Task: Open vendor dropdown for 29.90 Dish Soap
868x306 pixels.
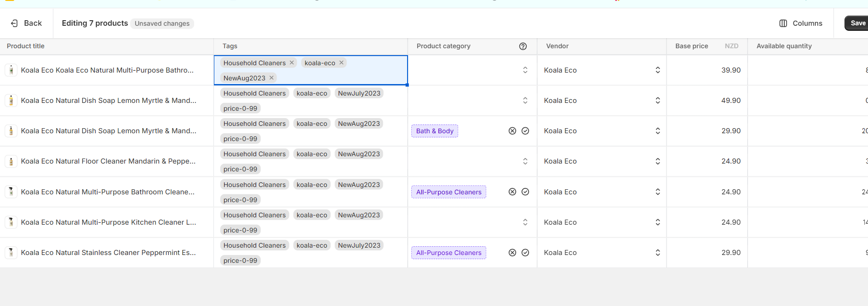Action: click(658, 131)
